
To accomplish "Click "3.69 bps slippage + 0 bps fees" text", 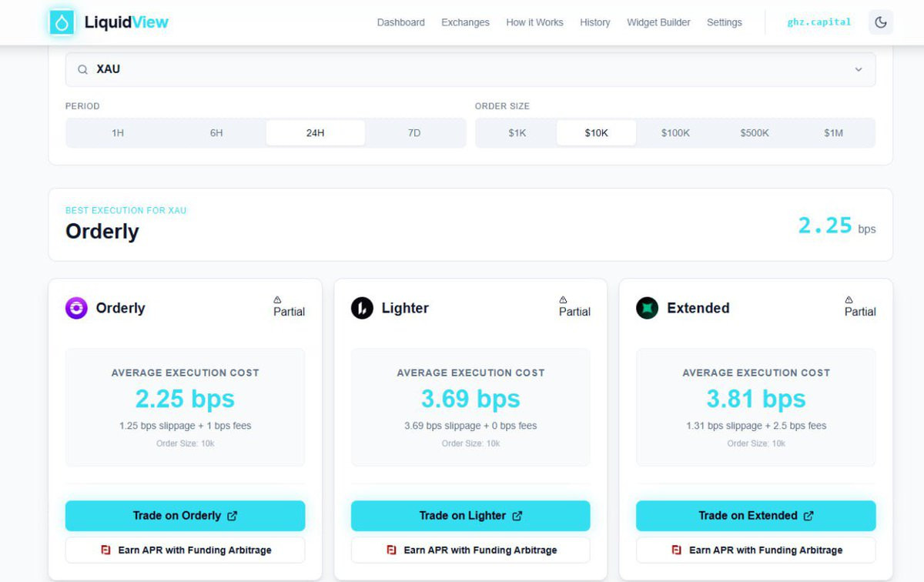I will (470, 426).
